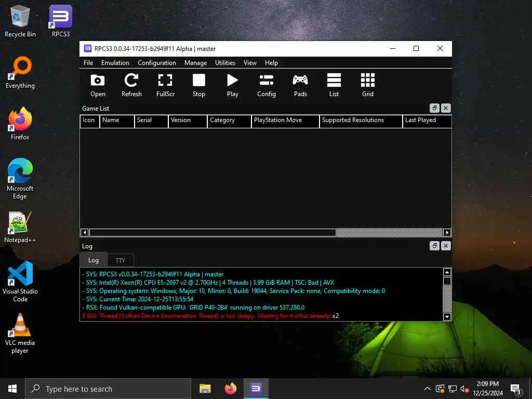Select the red Vulkan Device Enumeration error line
532x399 pixels.
pos(210,316)
